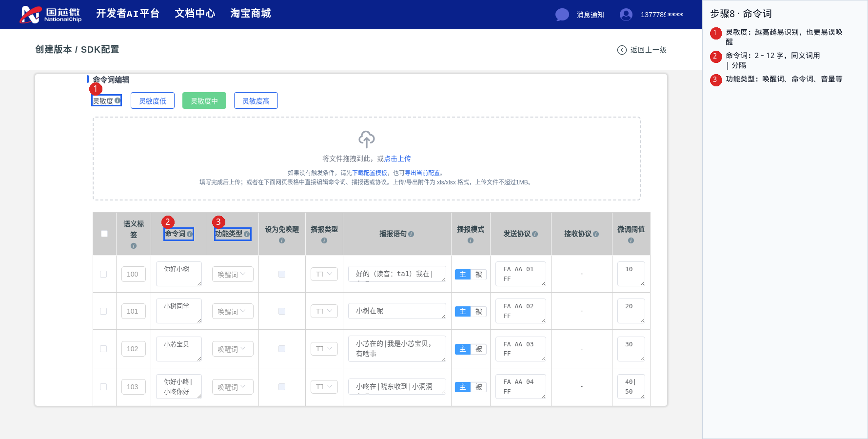Select the 灵敏度高 button
Viewport: 868px width, 439px height.
[256, 100]
